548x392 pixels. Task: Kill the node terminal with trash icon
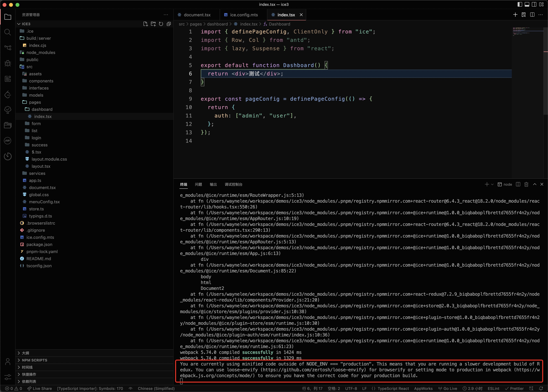coord(526,184)
